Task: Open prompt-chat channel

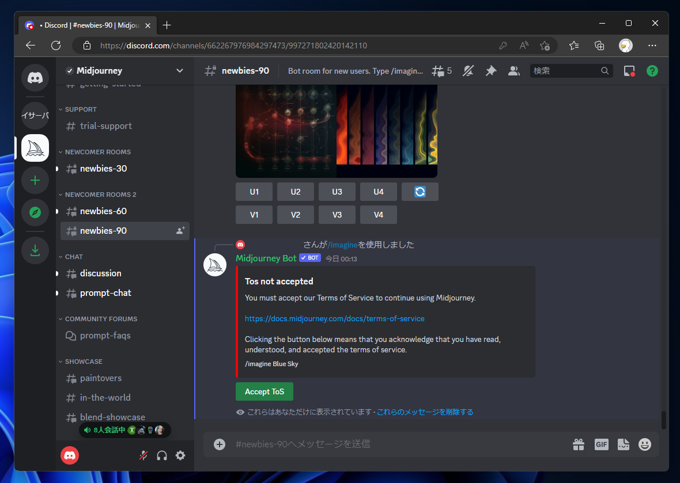Action: tap(125, 293)
